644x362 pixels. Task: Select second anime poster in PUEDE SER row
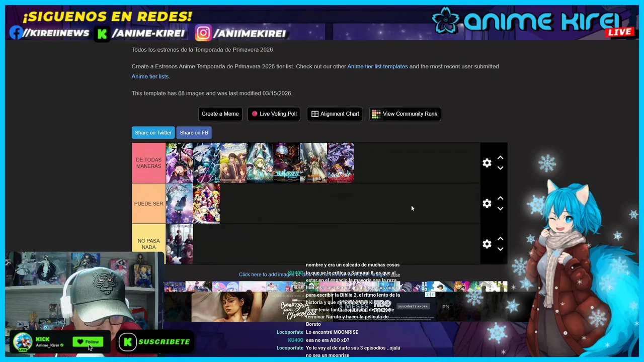click(206, 204)
